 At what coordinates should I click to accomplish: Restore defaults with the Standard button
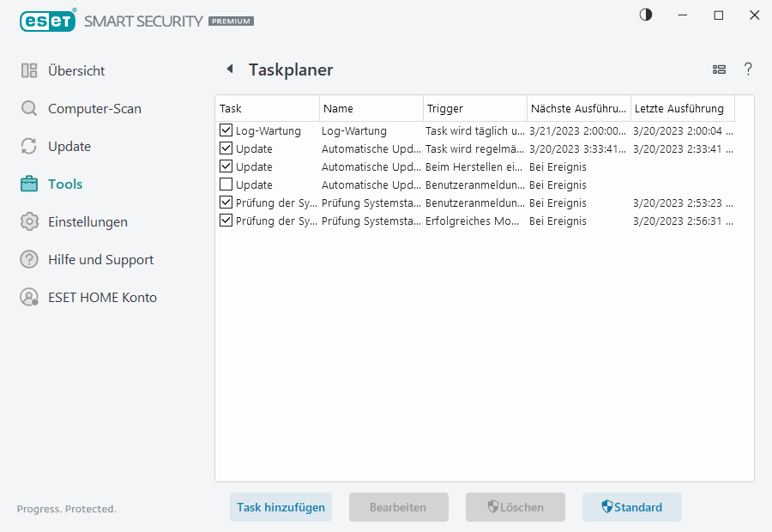click(x=632, y=507)
